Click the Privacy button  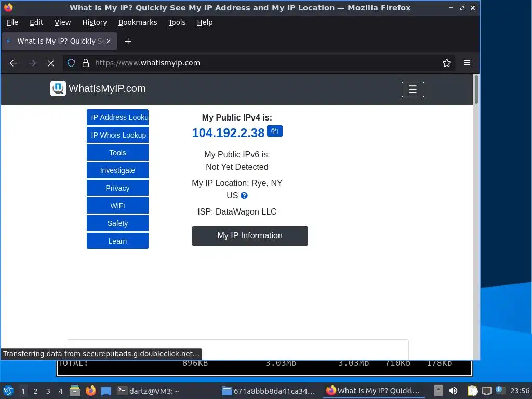click(118, 188)
